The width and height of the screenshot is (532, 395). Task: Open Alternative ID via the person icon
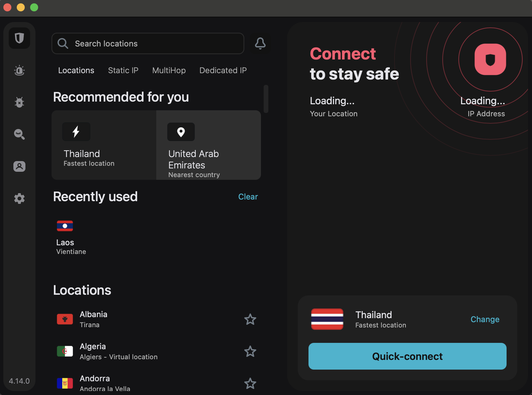[x=19, y=166]
